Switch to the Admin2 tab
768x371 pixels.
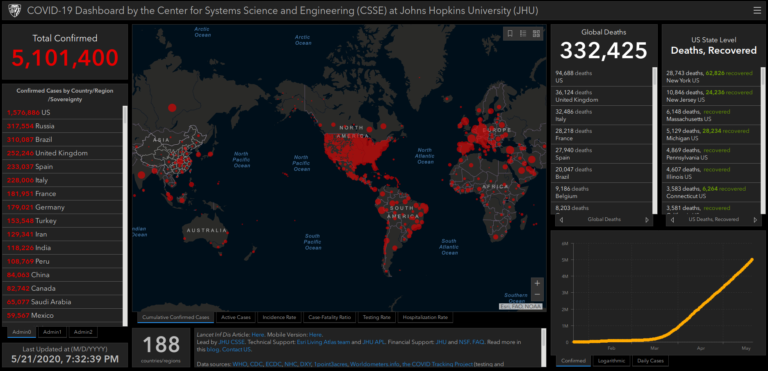(x=83, y=332)
